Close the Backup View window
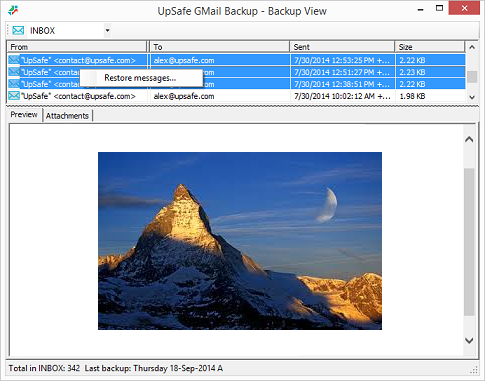Image resolution: width=485 pixels, height=381 pixels. [x=464, y=9]
